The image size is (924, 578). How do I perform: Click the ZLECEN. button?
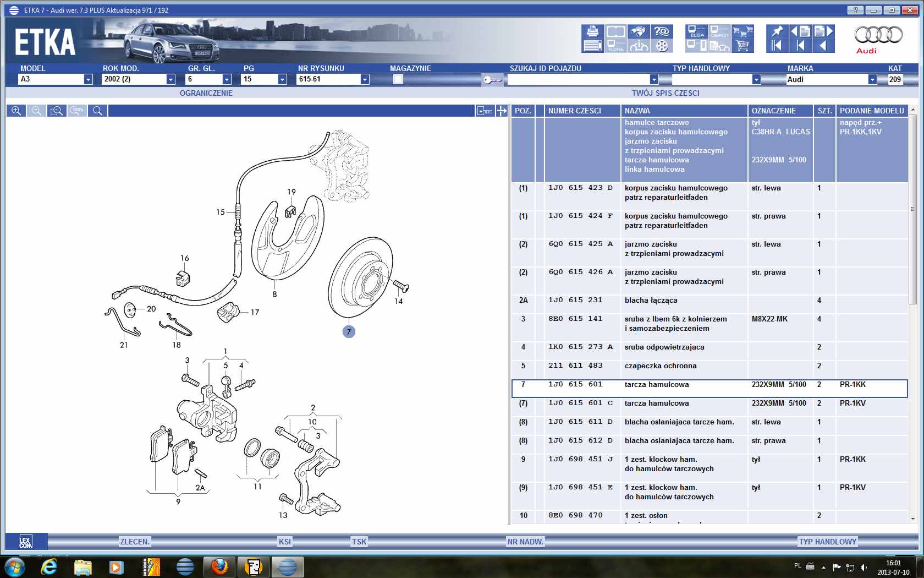tap(135, 542)
